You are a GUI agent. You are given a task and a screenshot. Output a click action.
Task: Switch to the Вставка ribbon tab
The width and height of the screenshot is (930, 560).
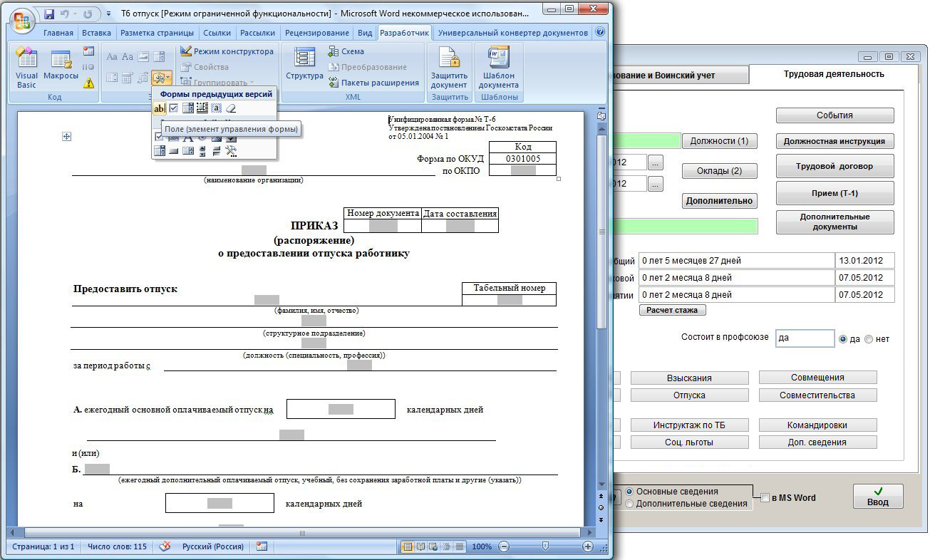click(96, 33)
